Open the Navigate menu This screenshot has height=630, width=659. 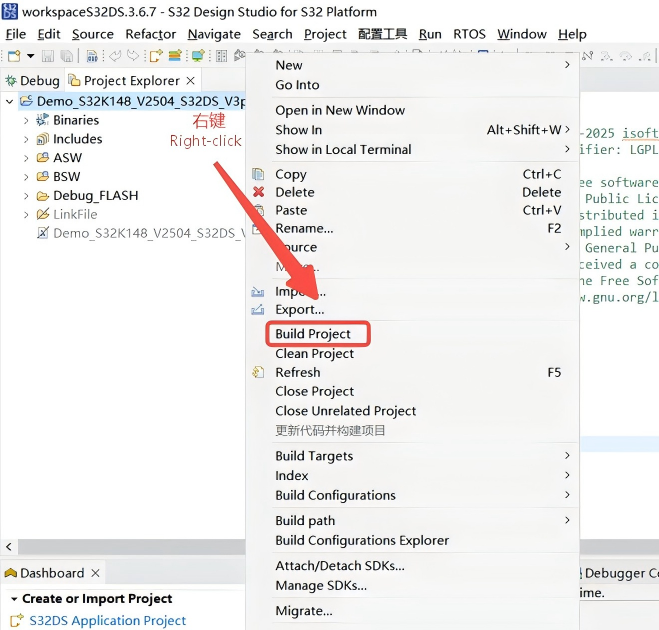tap(214, 34)
